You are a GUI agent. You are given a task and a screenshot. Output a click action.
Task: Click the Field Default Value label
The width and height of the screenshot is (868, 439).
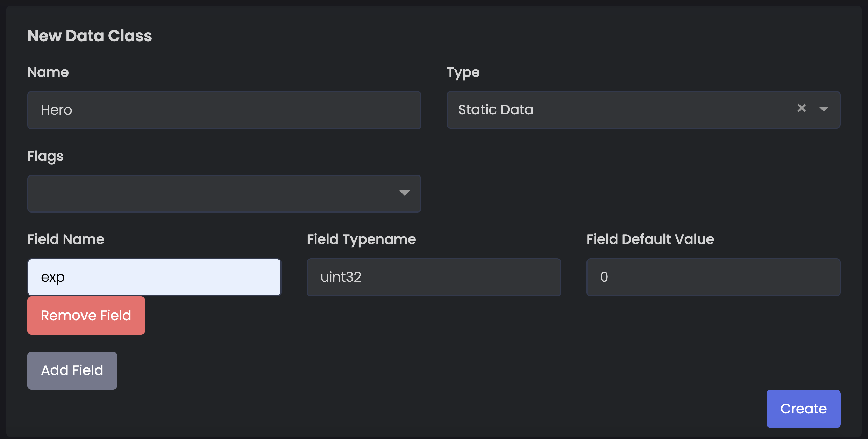coord(650,239)
